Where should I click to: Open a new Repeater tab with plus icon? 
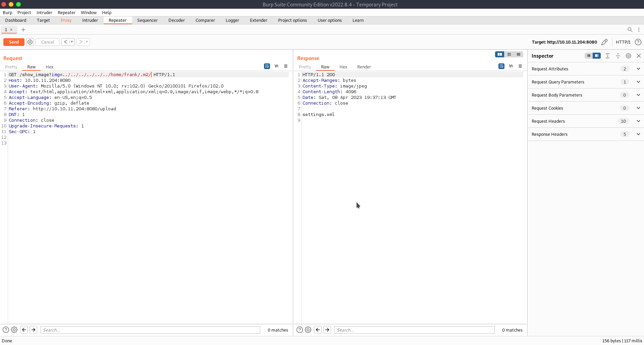(x=23, y=30)
